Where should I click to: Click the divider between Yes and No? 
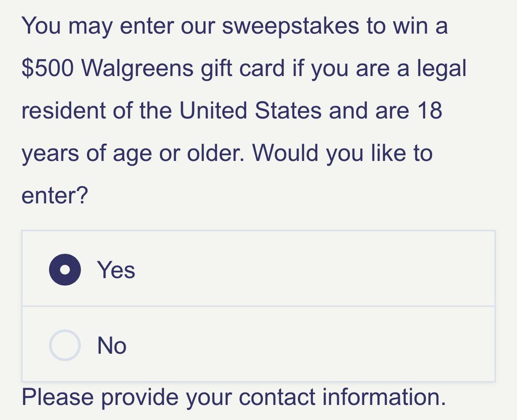coord(258,307)
